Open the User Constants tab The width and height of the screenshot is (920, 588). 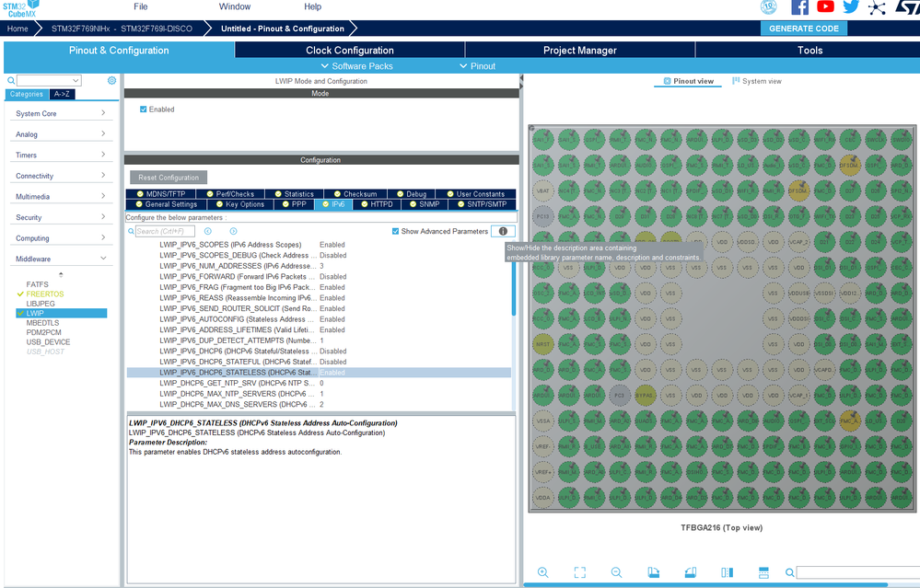click(x=475, y=193)
